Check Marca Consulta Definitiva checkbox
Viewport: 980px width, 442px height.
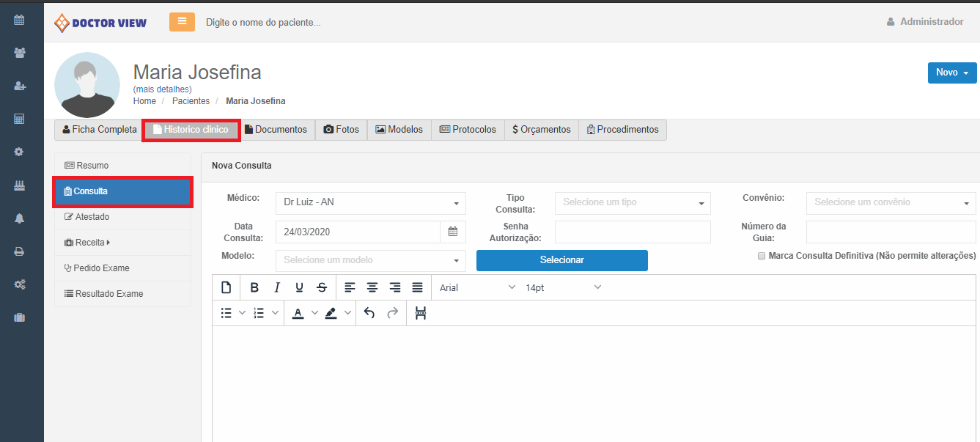click(x=762, y=256)
